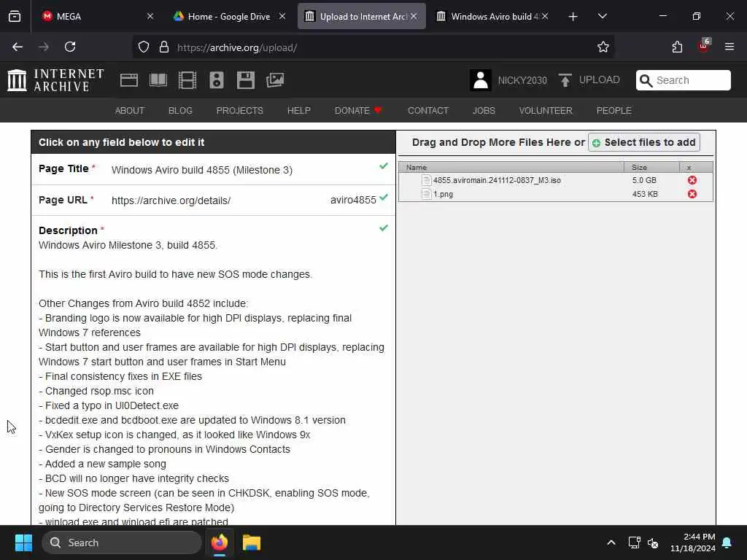Open the uBlock Origin extension icon
This screenshot has height=560, width=747.
[x=704, y=46]
